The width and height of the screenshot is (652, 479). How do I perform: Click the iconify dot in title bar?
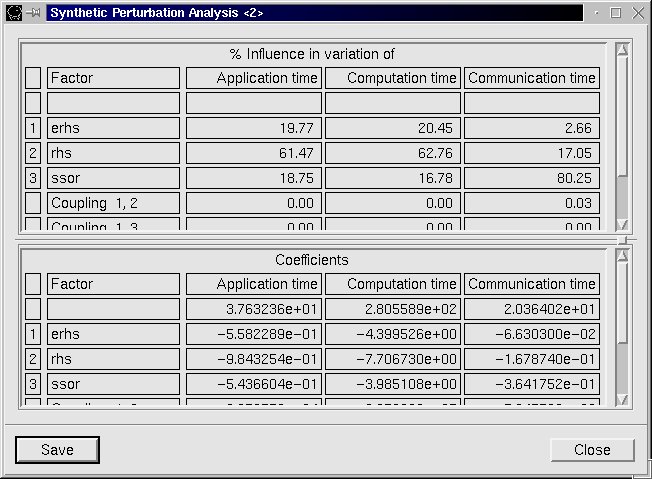597,13
